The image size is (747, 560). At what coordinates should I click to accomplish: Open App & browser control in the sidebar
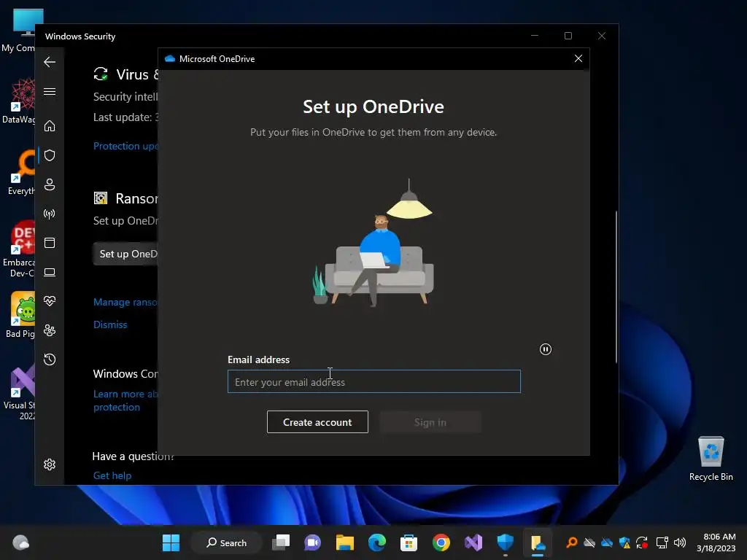pos(50,243)
